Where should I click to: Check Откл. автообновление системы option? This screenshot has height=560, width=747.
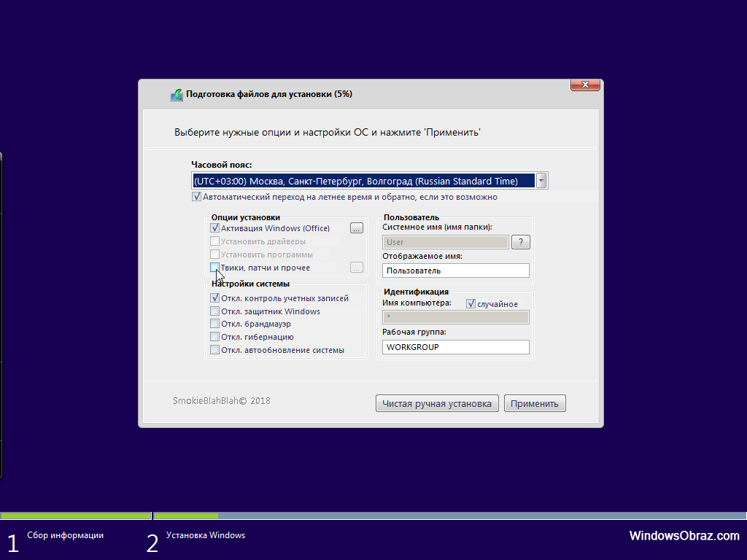tap(215, 350)
